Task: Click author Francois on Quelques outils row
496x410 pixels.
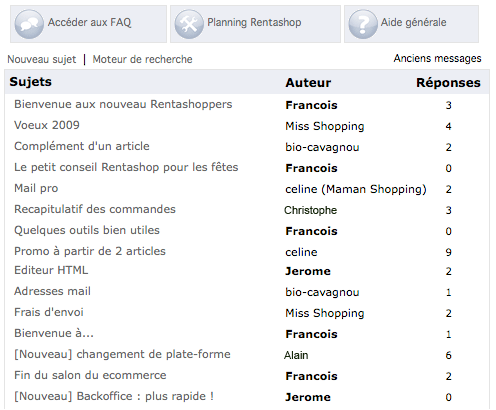Action: point(311,231)
